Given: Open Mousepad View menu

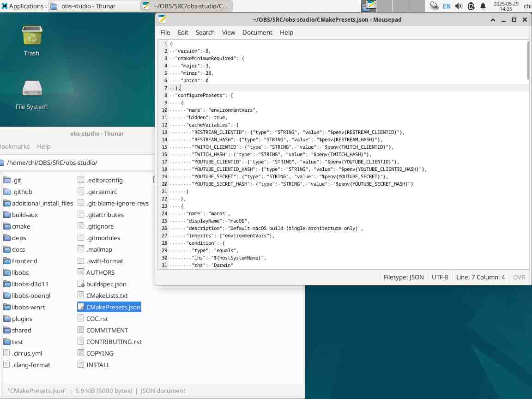Looking at the screenshot, I should click(x=228, y=33).
